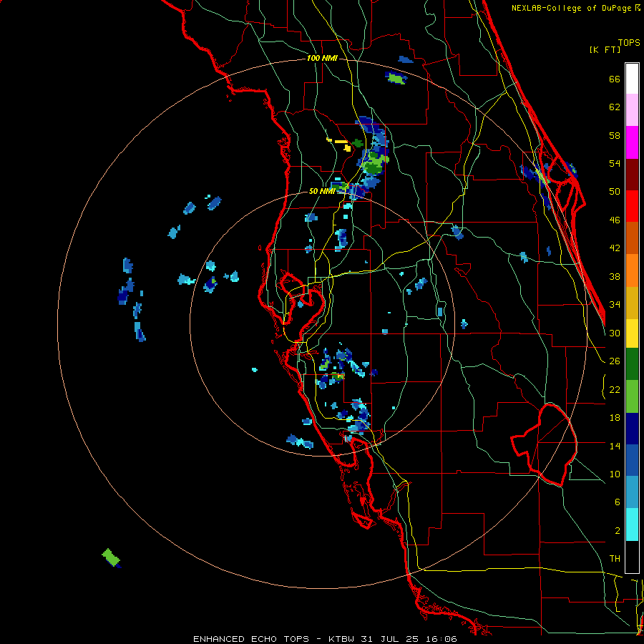Click the 100 NMI range ring label
The height and width of the screenshot is (644, 644).
tap(322, 58)
